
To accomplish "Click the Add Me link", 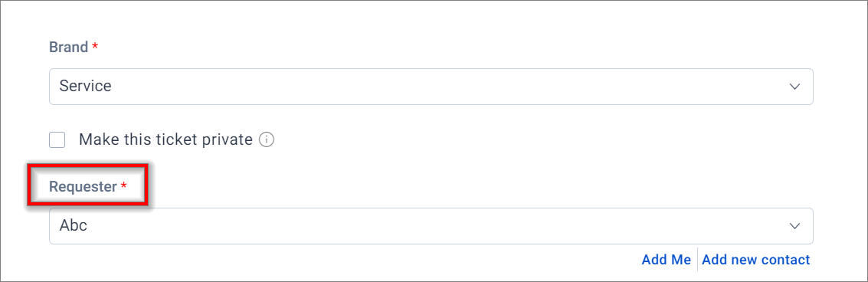I will click(666, 259).
